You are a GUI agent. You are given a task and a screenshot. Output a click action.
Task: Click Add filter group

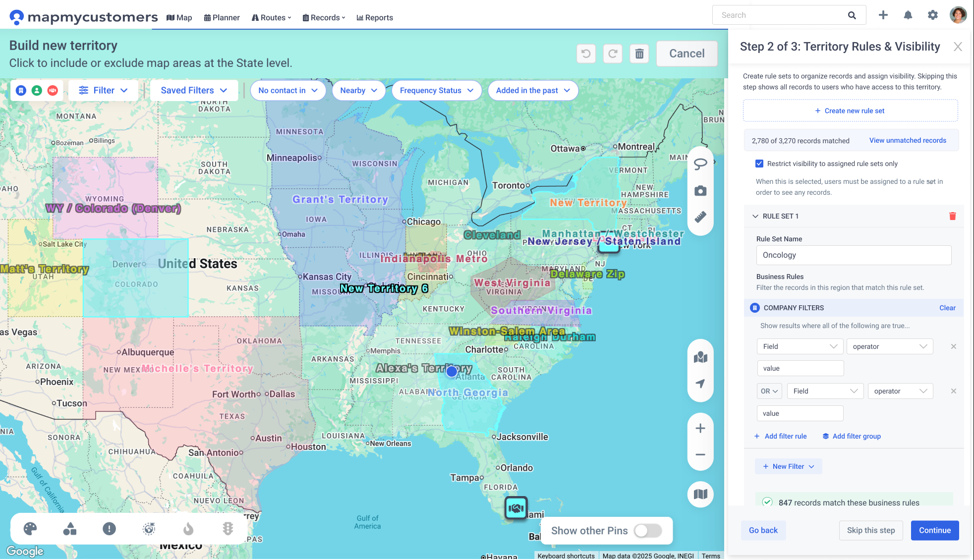852,436
